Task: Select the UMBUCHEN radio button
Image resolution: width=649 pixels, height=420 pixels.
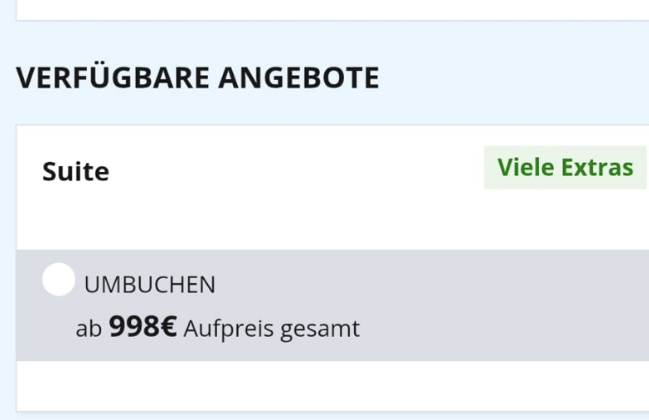Action: (x=59, y=279)
